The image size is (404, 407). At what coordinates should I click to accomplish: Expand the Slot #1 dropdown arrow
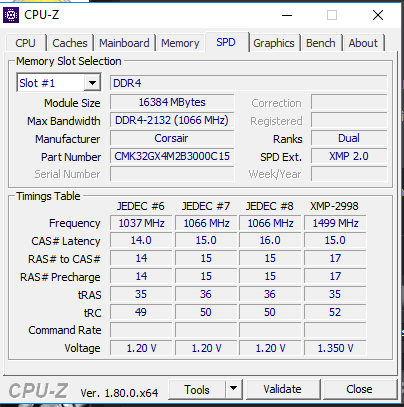[92, 83]
